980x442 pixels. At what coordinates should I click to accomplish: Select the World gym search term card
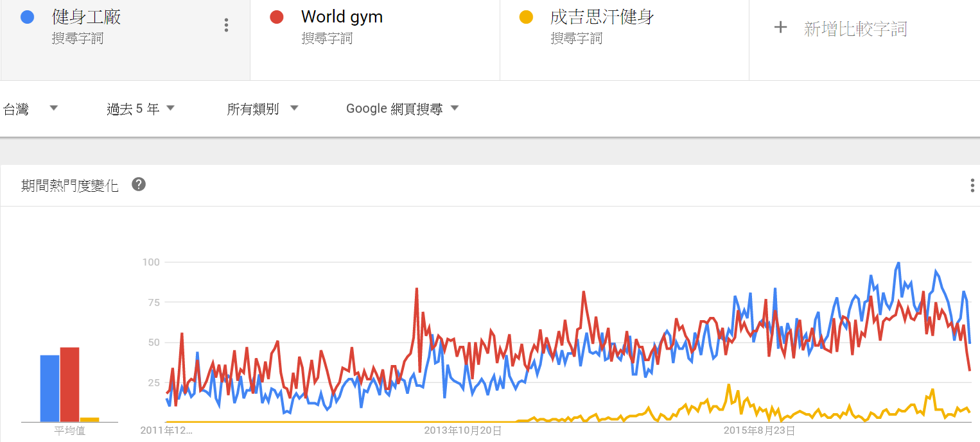tap(375, 40)
